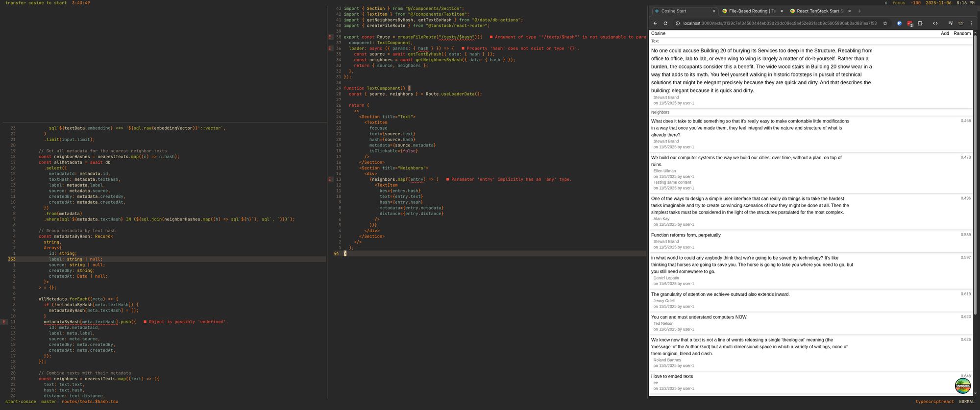Open the Extensions puzzle menu
Image resolution: width=980 pixels, height=410 pixels.
tap(920, 23)
